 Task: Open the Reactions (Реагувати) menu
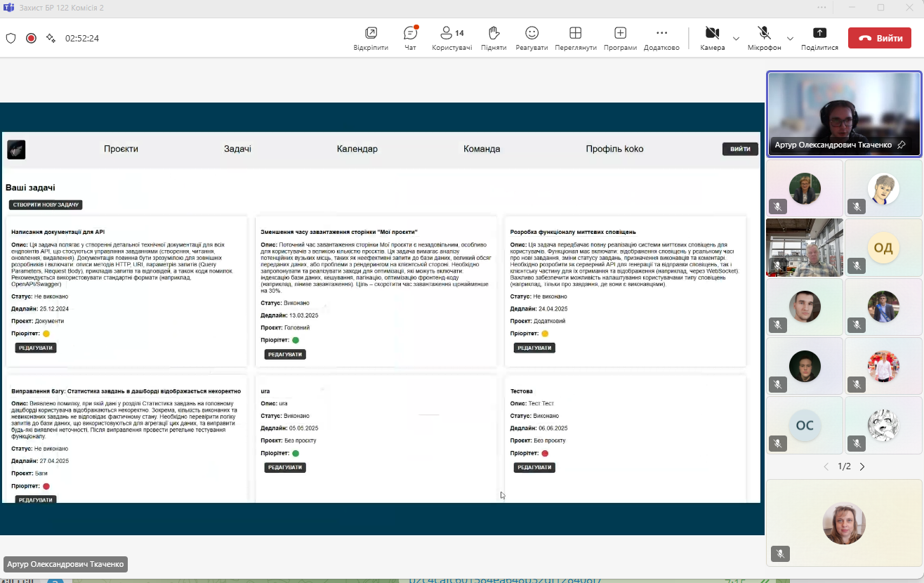(532, 38)
